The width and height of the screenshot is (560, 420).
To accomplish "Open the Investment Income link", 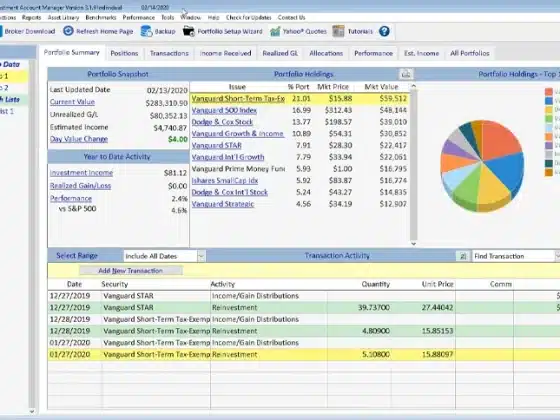I will 81,173.
